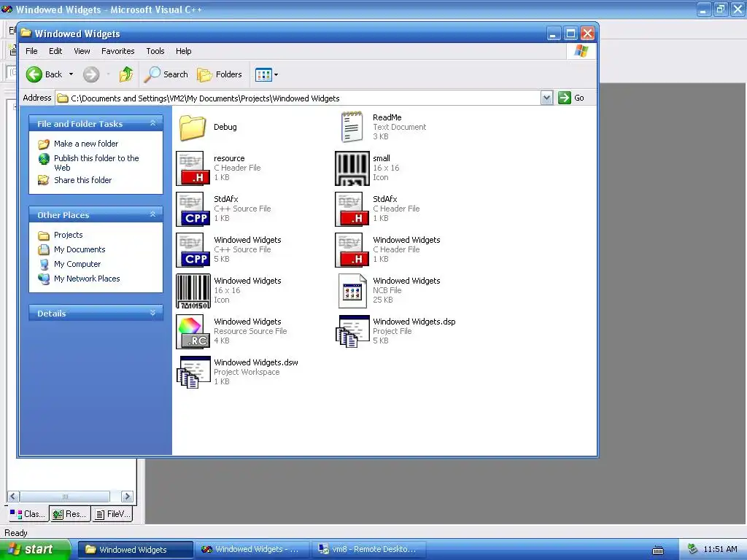Click Publish this folder to the Web
The image size is (747, 560).
[x=96, y=163]
